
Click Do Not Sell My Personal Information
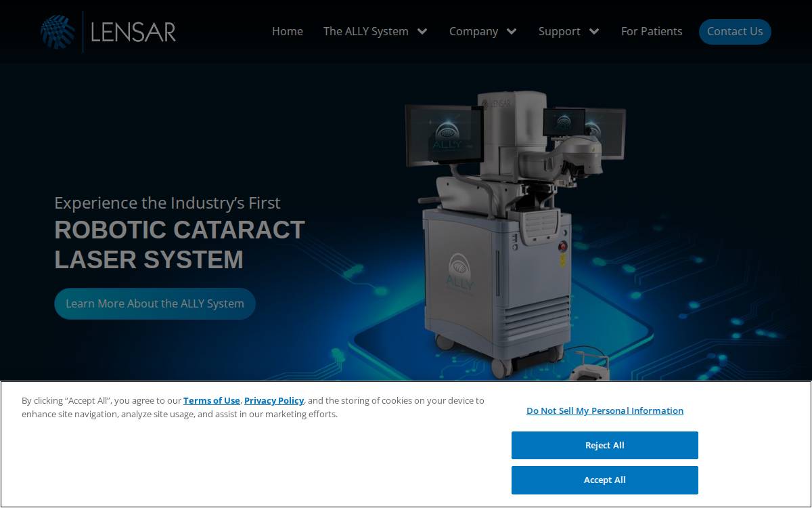[605, 410]
